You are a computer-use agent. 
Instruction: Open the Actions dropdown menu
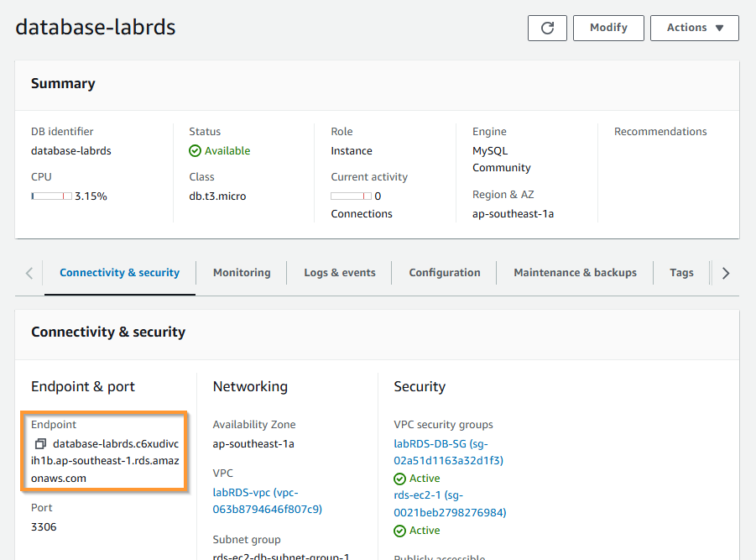[x=694, y=28]
